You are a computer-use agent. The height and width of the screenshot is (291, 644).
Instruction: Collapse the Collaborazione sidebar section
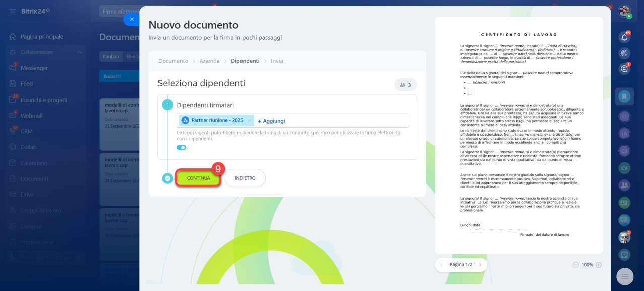[79, 52]
